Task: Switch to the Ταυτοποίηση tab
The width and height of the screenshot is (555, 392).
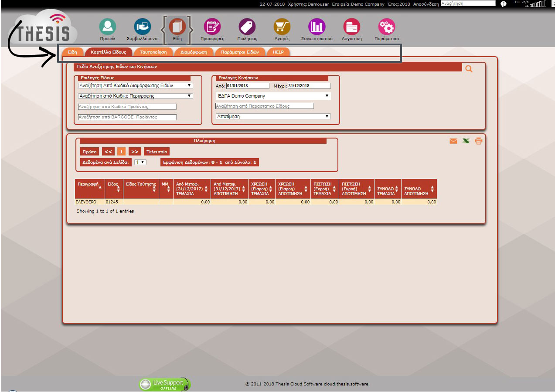Action: click(x=153, y=52)
